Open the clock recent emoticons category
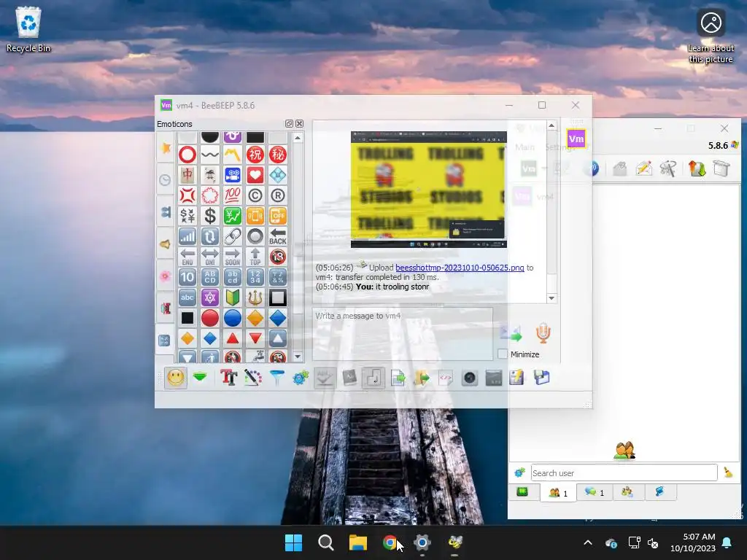Screen dimensions: 747x560 tap(165, 180)
